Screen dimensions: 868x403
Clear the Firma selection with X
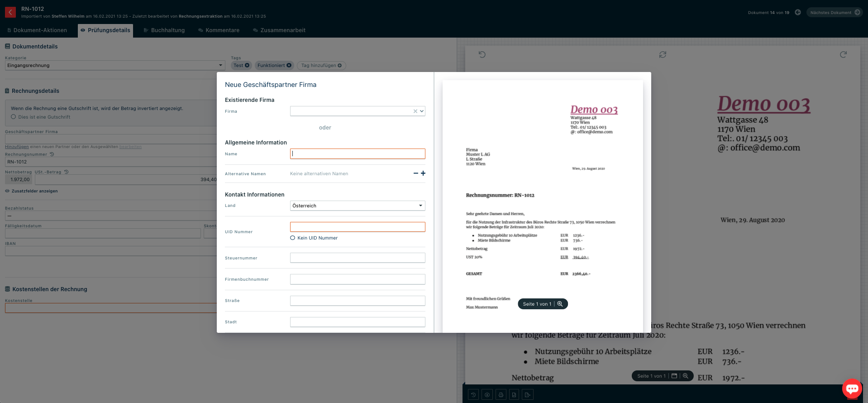pyautogui.click(x=415, y=111)
